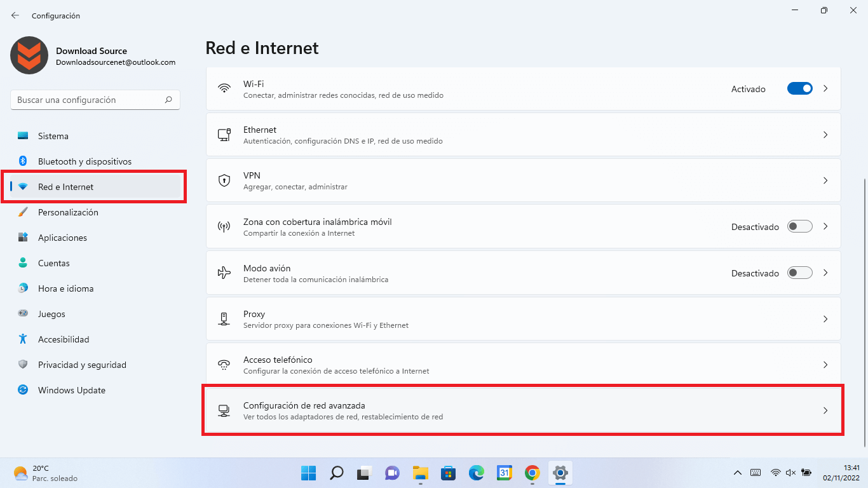Open taskbar Search
Viewport: 868px width, 488px height.
click(336, 473)
